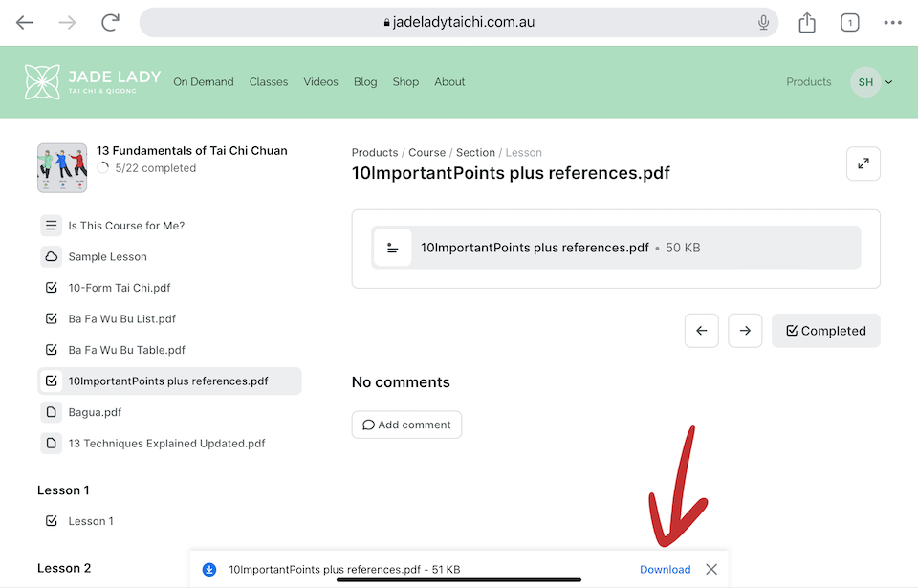Click the Jade Lady logo
Screen dimensions: 918x588
93,82
